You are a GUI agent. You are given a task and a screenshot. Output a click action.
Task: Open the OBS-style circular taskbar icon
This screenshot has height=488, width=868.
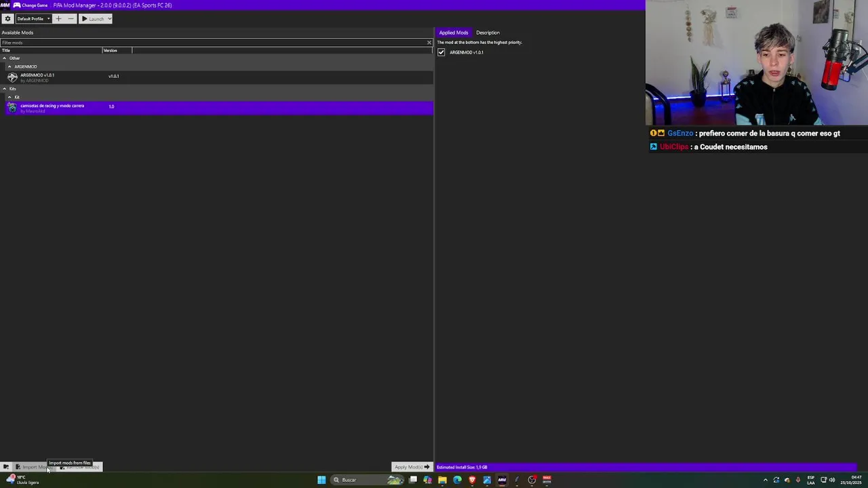[532, 480]
